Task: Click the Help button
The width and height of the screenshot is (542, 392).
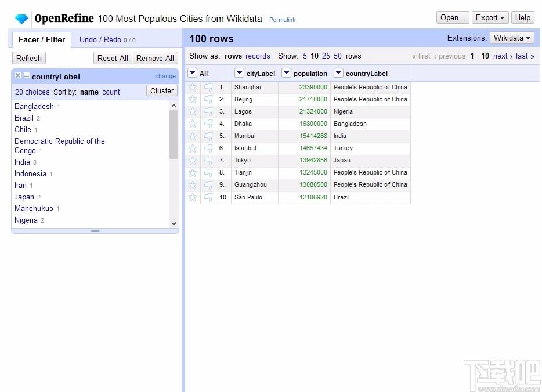Action: (x=523, y=17)
